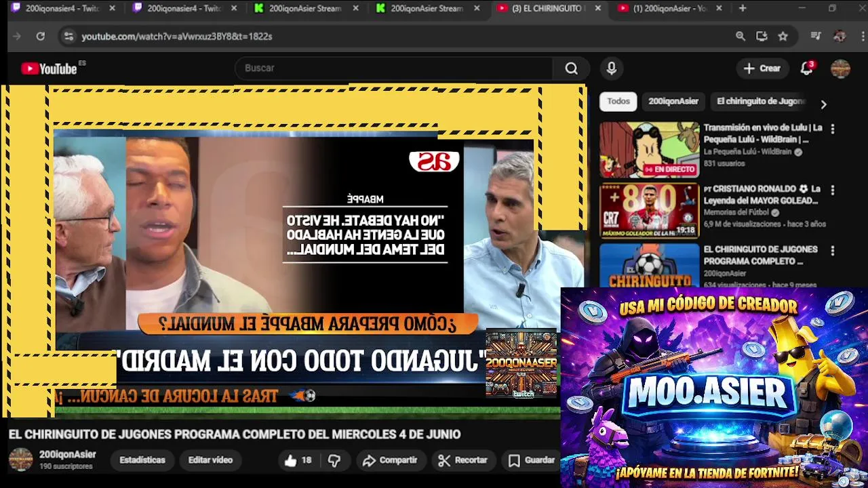Click the site information icon before URL
Screen dimensions: 868x488
[68, 37]
